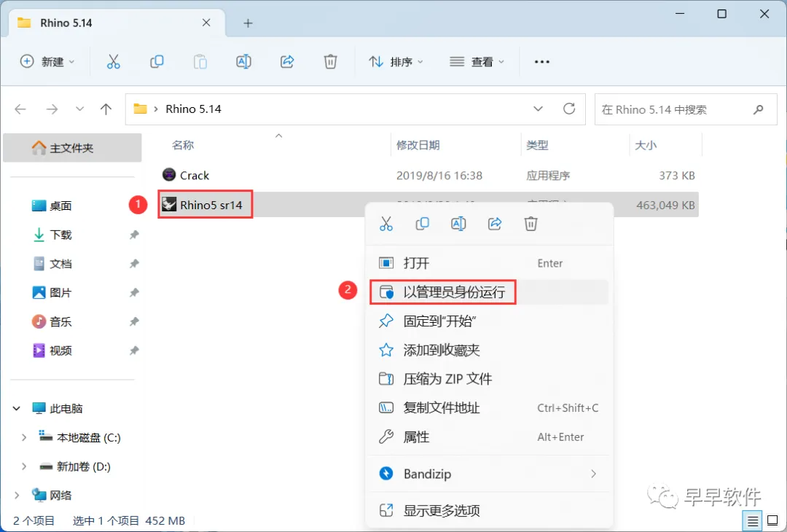The width and height of the screenshot is (787, 532).
Task: Click the Share icon in the context menu
Action: coord(495,224)
